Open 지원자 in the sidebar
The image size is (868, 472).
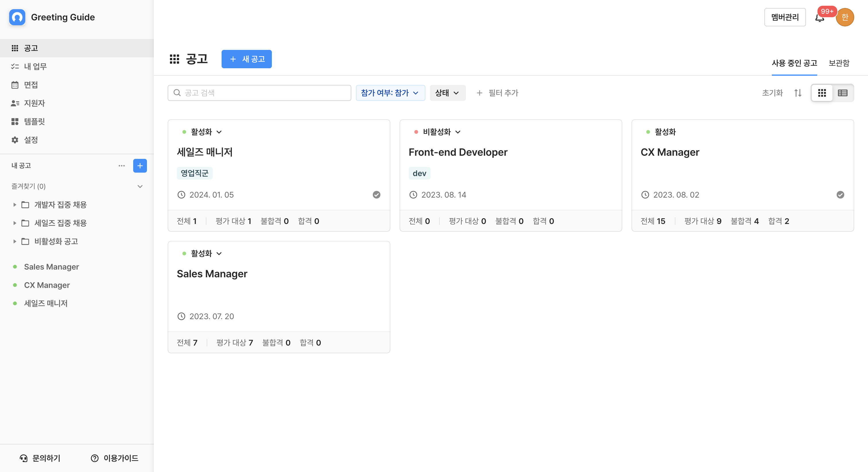pyautogui.click(x=77, y=103)
